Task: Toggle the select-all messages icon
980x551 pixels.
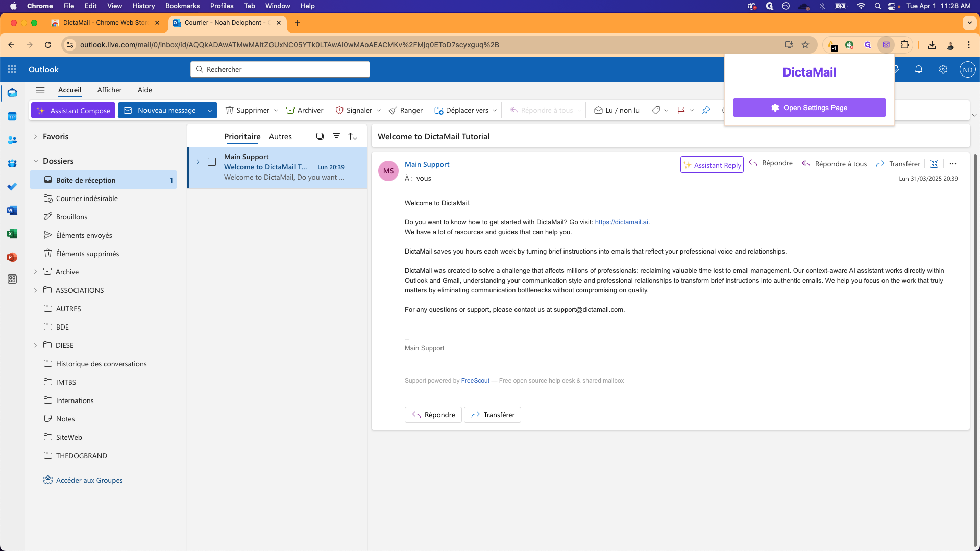Action: tap(320, 136)
